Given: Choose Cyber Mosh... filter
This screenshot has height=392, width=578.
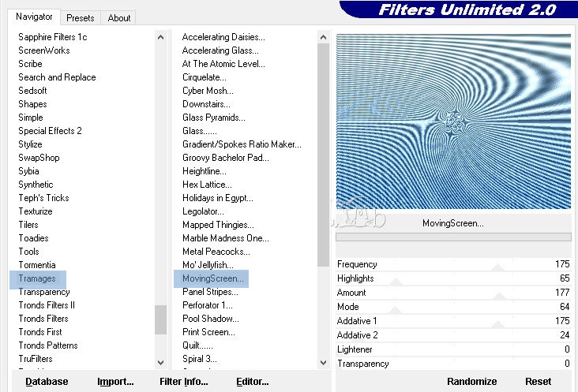Looking at the screenshot, I should pos(208,91).
